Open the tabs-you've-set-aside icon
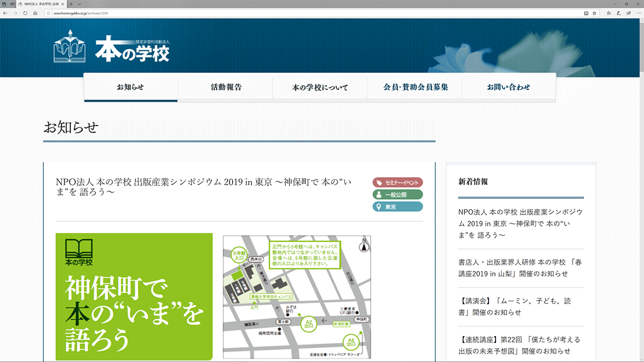This screenshot has width=644, height=362. (4, 4)
